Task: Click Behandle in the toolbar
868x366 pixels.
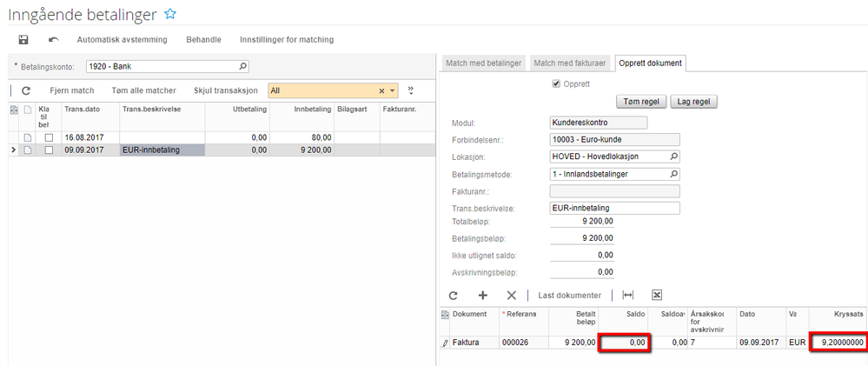Action: tap(203, 40)
